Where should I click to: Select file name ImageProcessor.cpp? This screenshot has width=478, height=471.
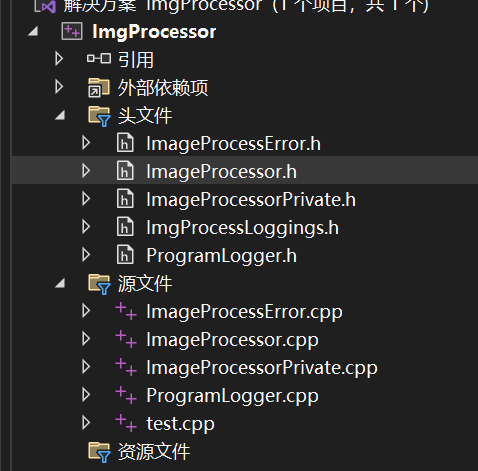[x=233, y=341]
